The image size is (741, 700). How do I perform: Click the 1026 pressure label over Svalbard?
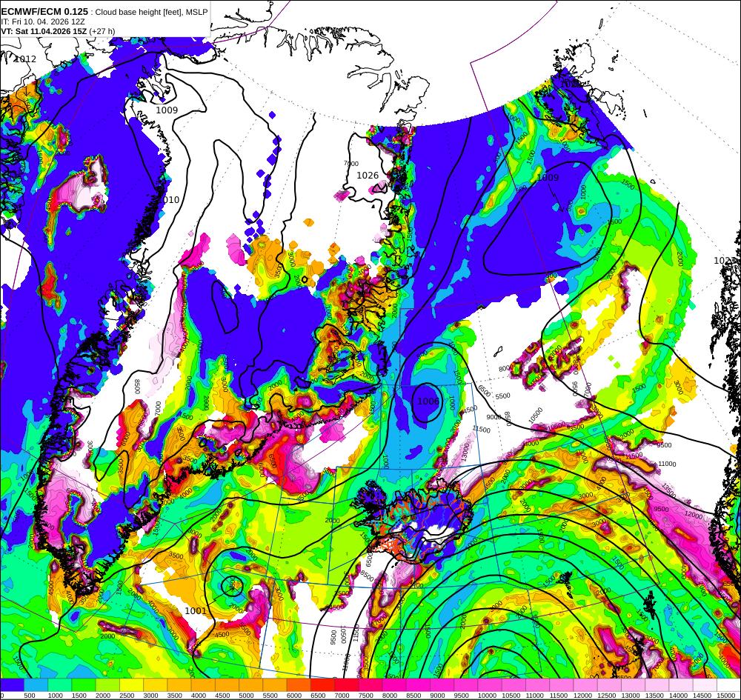(368, 176)
